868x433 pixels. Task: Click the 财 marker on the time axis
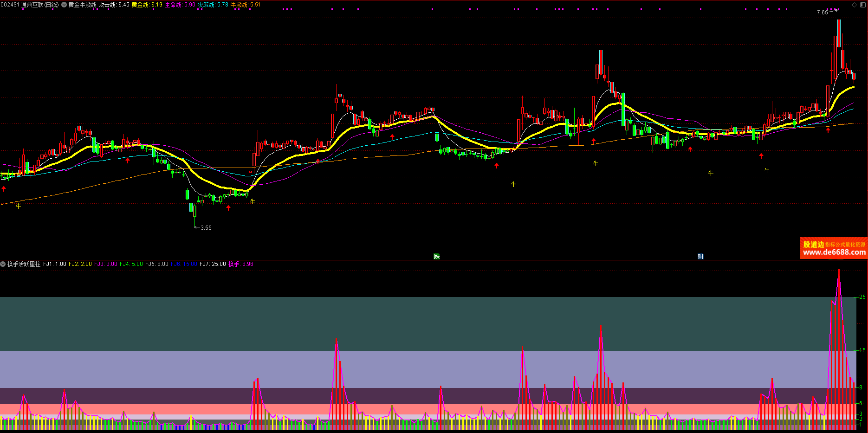click(700, 256)
